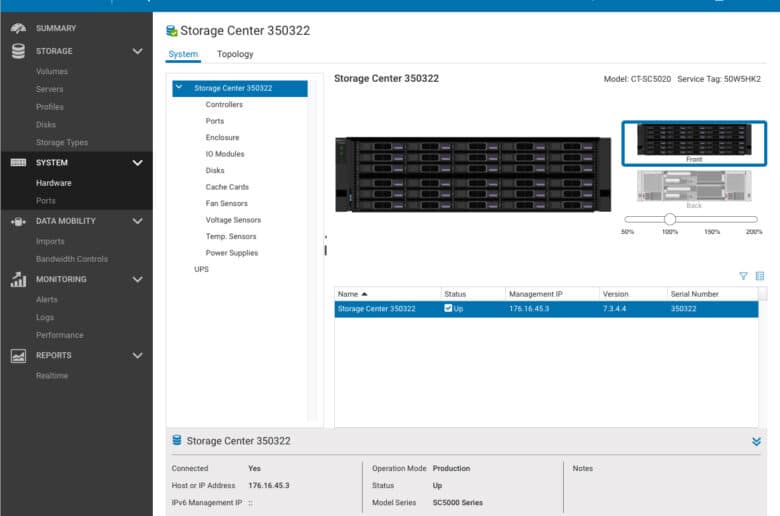Screen dimensions: 780x516
Task: Open Servers under Storage
Action: coord(50,89)
